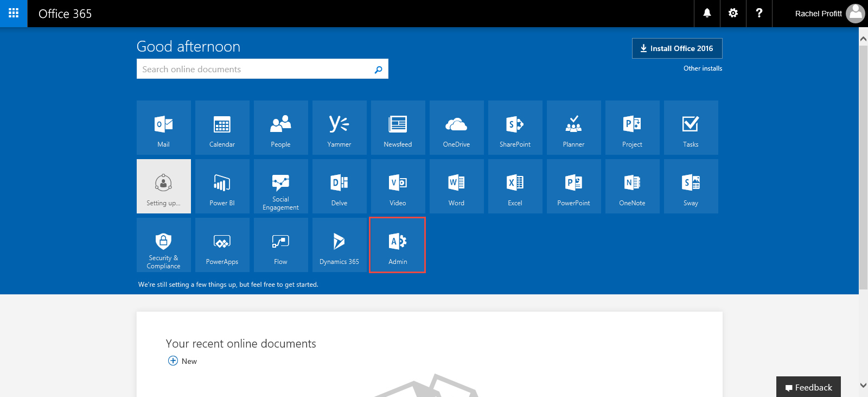Open the Other installs link

pos(703,68)
